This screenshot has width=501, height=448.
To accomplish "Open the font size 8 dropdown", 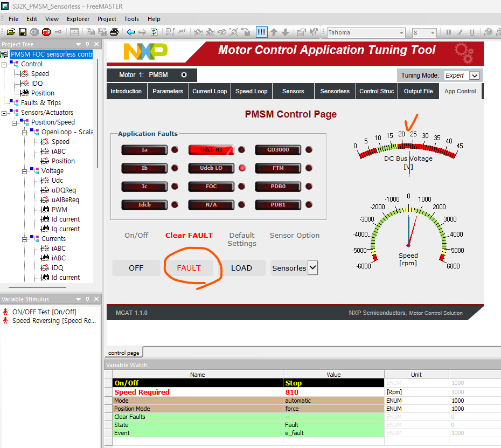I will 433,33.
